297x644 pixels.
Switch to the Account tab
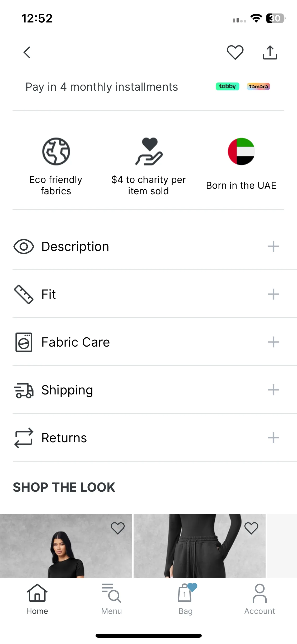(x=260, y=599)
